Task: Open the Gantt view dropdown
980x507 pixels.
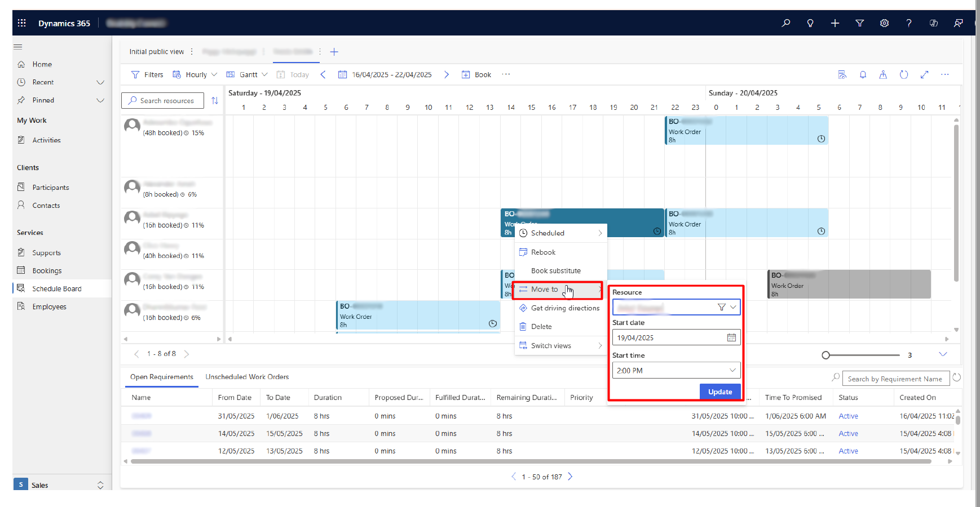Action: pyautogui.click(x=248, y=74)
